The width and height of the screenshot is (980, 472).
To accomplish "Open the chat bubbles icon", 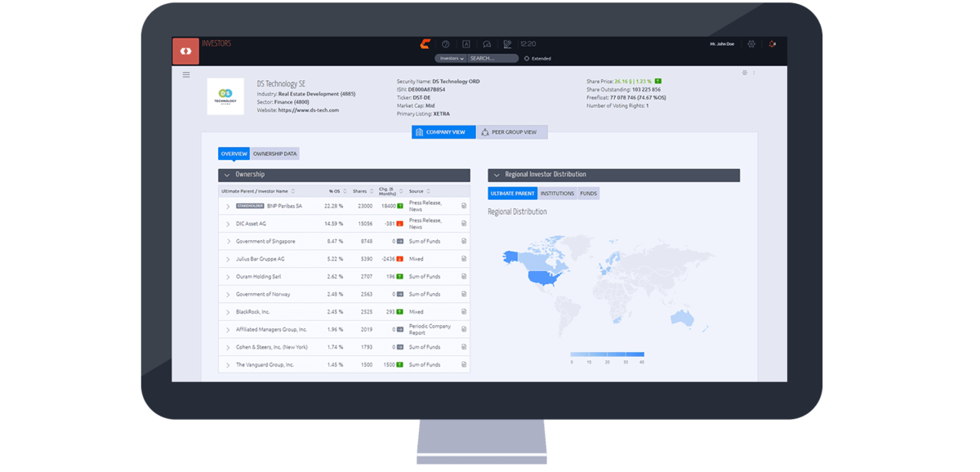I will point(487,45).
